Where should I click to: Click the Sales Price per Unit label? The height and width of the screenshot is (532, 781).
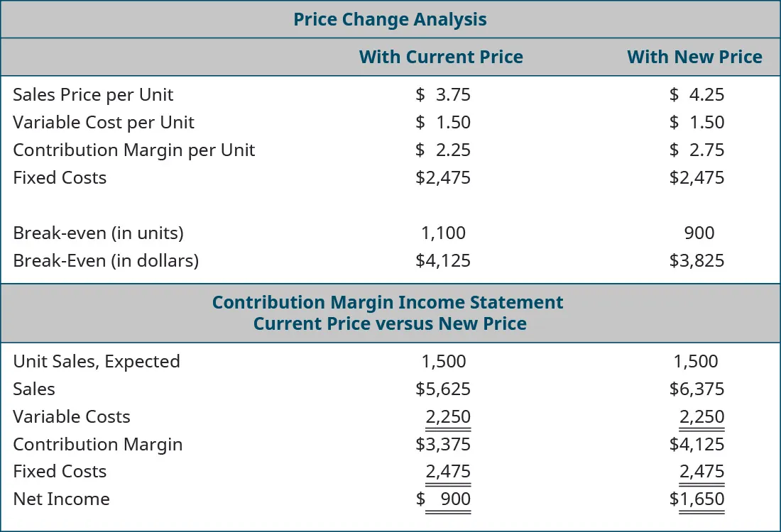[93, 95]
